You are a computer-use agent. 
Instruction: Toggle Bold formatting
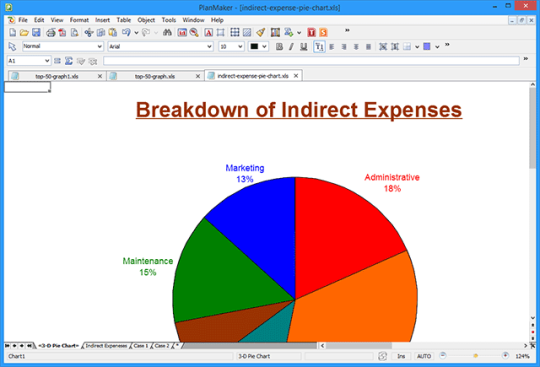pyautogui.click(x=279, y=46)
